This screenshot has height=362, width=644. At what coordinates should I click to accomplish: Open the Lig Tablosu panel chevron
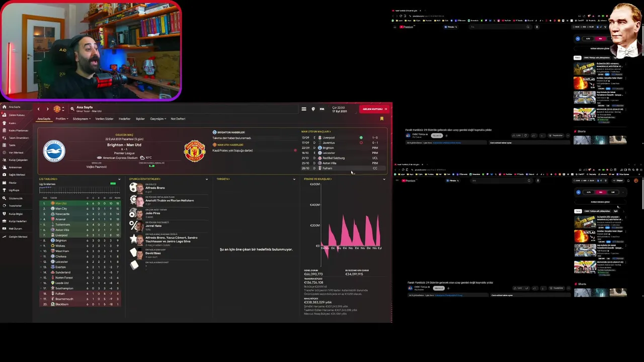click(119, 179)
